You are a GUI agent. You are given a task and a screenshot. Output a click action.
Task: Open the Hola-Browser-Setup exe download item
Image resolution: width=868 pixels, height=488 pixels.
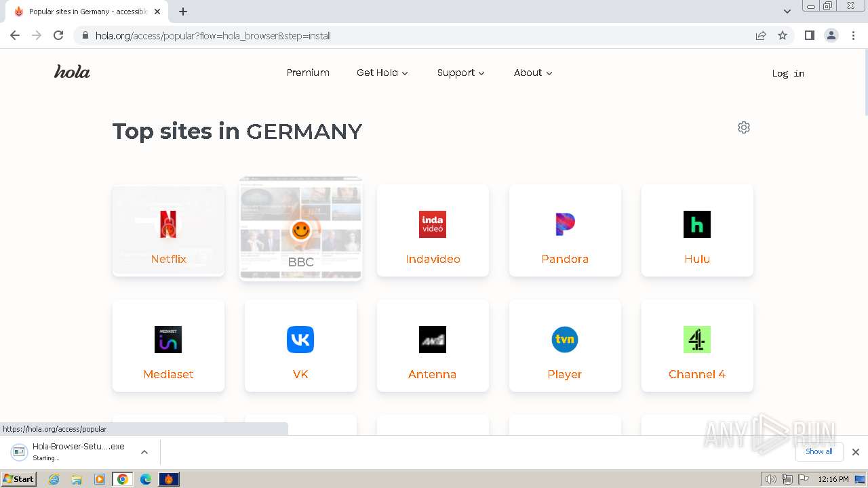tap(71, 452)
